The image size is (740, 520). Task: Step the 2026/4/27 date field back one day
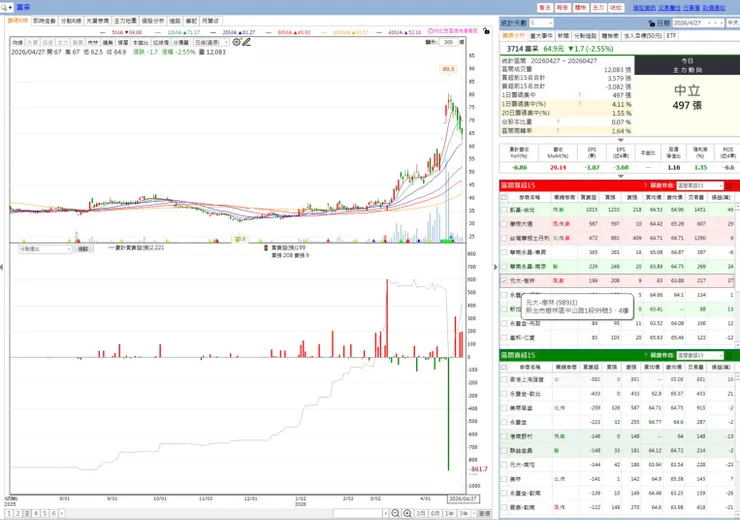tap(715, 23)
